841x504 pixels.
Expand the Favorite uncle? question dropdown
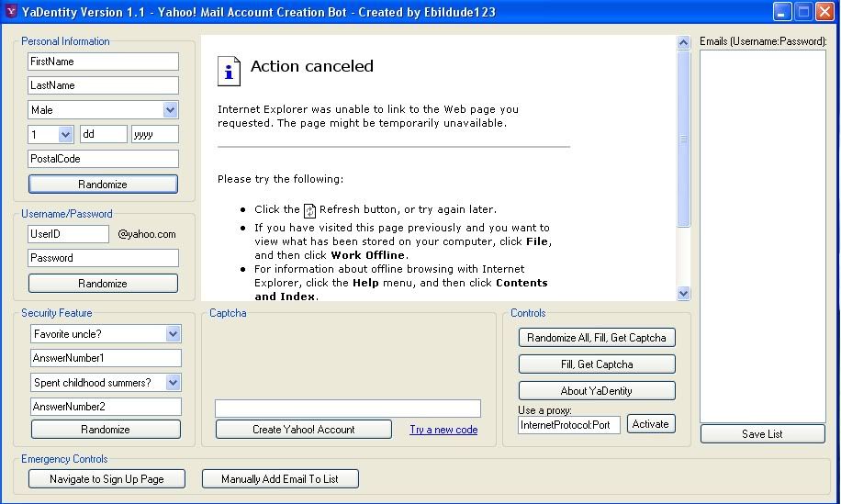click(173, 334)
